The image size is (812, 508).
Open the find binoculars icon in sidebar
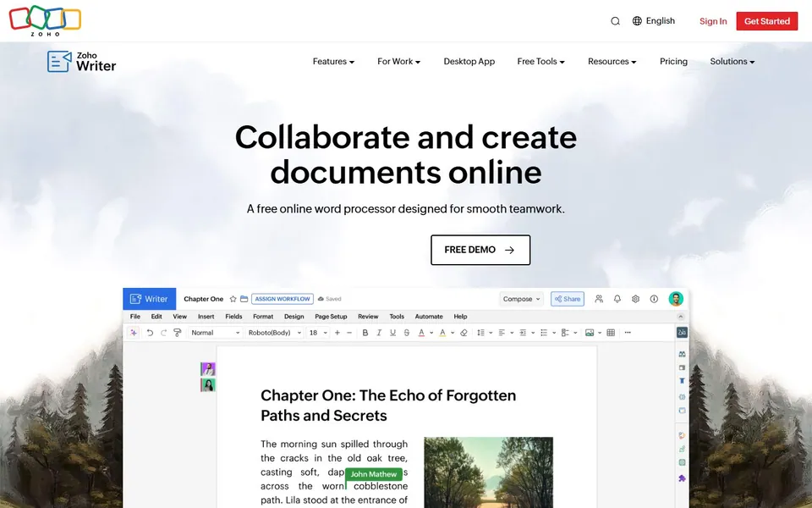pyautogui.click(x=682, y=354)
